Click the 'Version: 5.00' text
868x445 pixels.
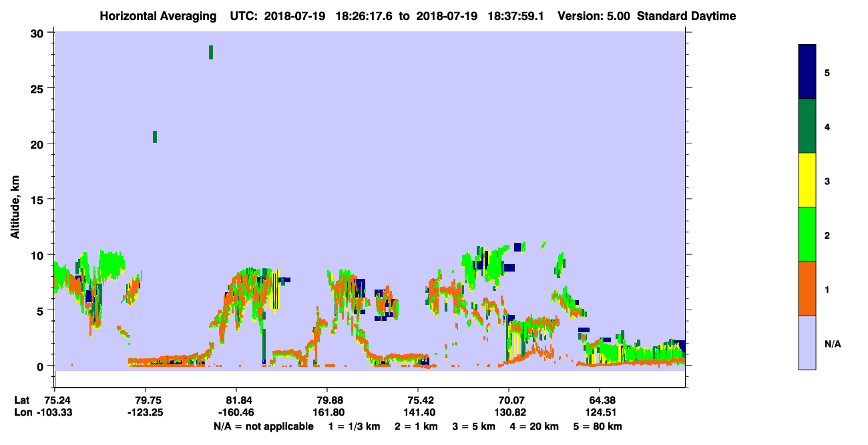(x=593, y=16)
